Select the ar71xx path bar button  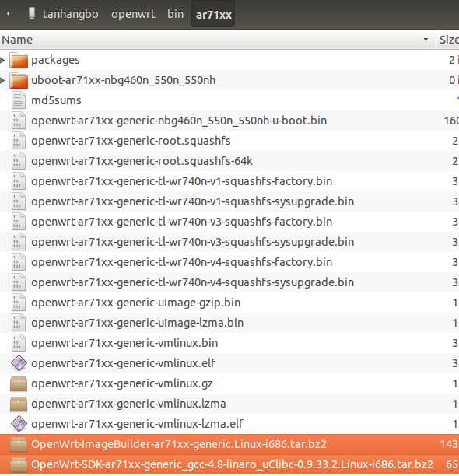(214, 15)
